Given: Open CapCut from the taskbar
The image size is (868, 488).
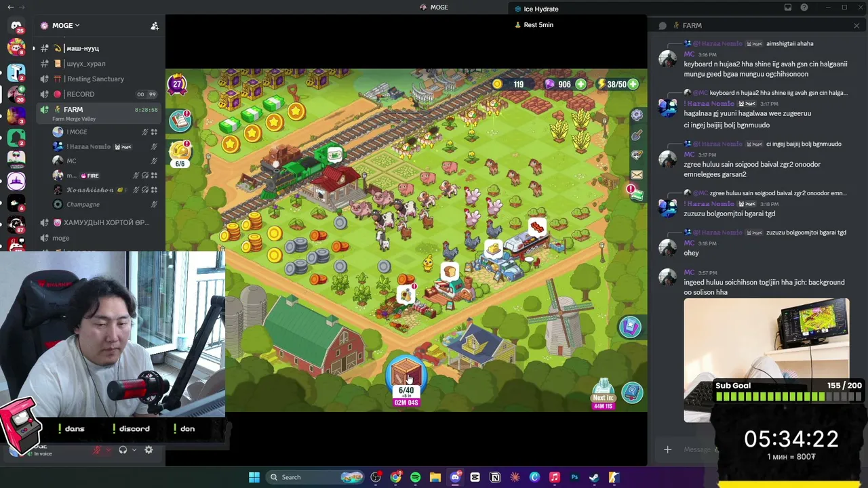Looking at the screenshot, I should pyautogui.click(x=475, y=477).
